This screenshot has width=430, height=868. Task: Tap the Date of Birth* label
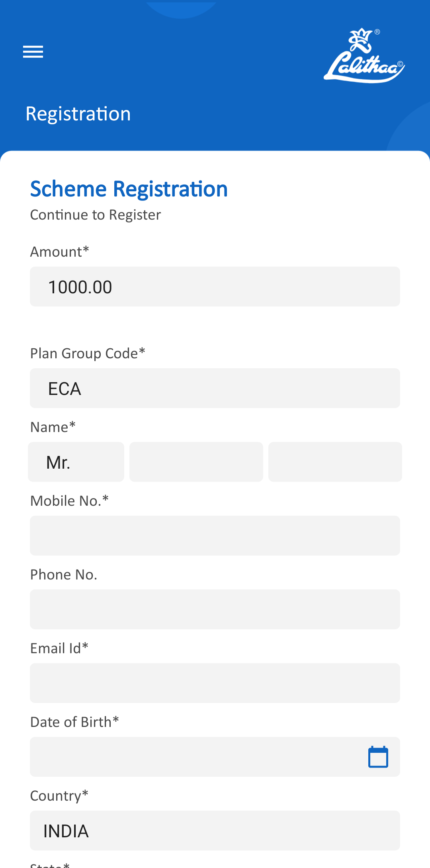tap(75, 722)
